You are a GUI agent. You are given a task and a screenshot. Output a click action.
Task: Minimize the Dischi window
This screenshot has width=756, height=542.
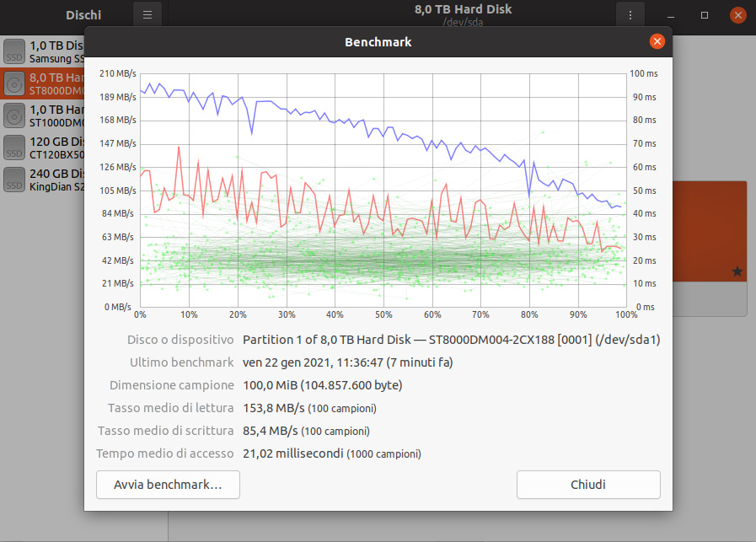coord(671,15)
